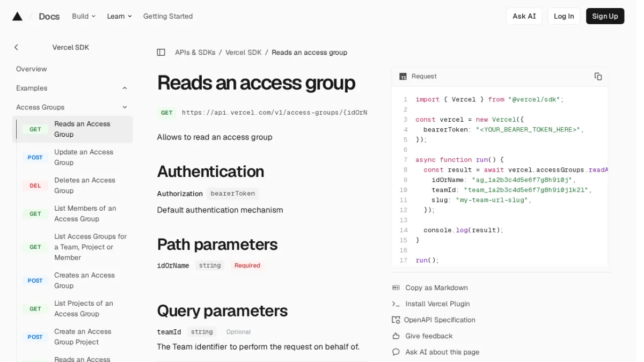The width and height of the screenshot is (644, 362).
Task: Click the teamId parameter name
Action: pyautogui.click(x=169, y=332)
